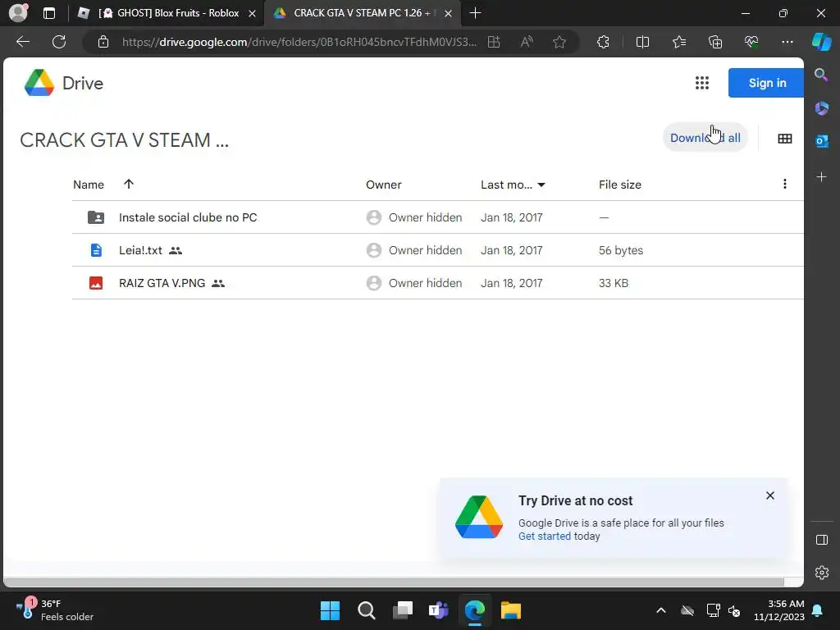The image size is (840, 630).
Task: Open Outlook in the Edge sidebar
Action: pos(821,141)
